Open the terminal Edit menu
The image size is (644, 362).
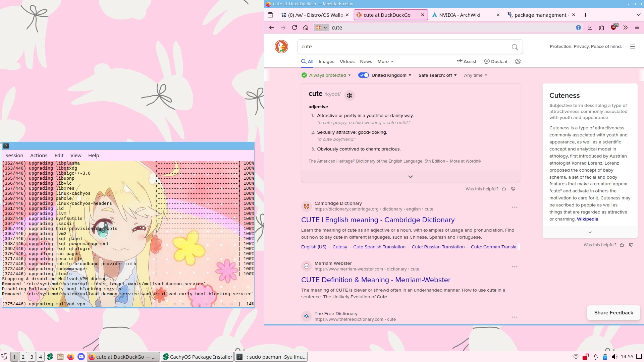tap(59, 156)
